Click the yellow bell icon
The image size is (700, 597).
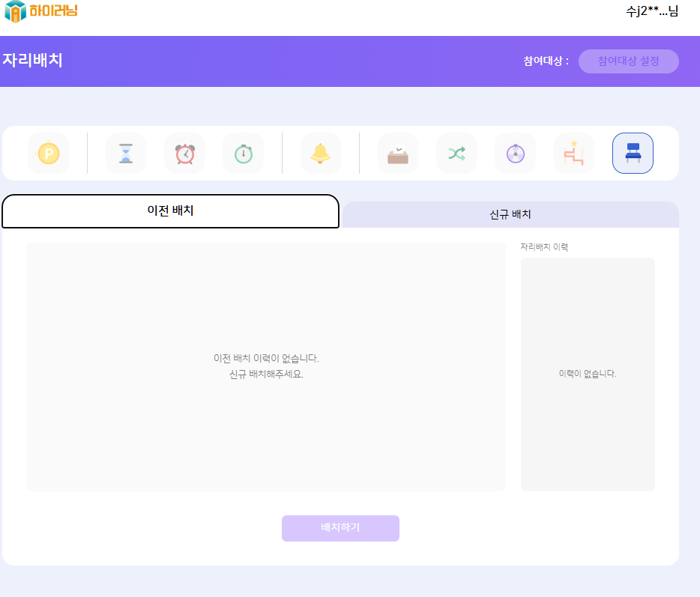tap(321, 154)
